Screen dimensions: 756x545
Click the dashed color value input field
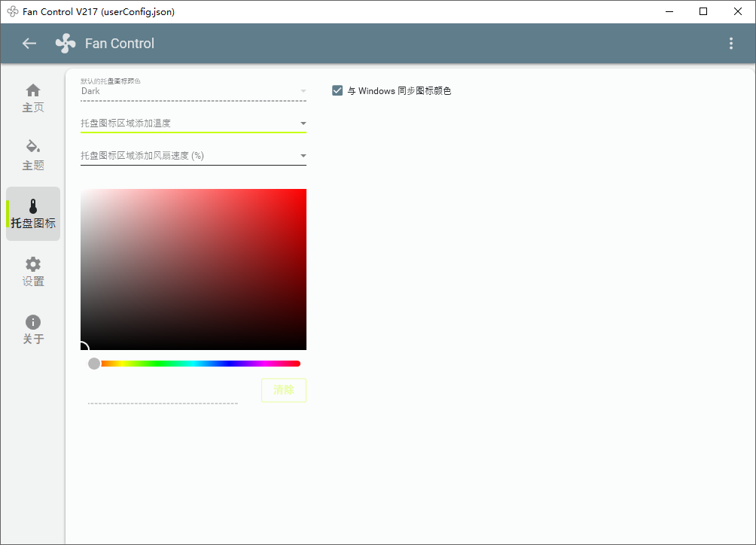coord(162,399)
